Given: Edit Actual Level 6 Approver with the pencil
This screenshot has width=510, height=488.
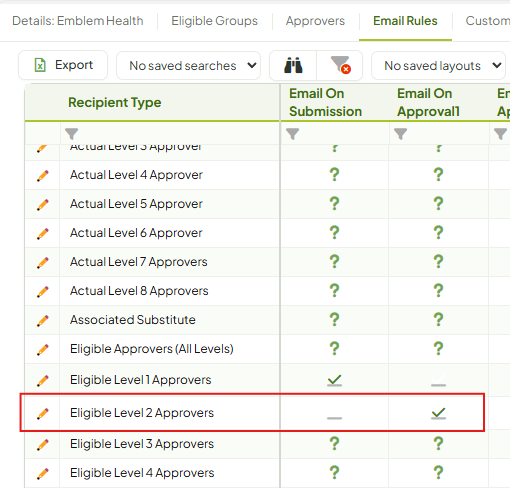Looking at the screenshot, I should pyautogui.click(x=42, y=233).
